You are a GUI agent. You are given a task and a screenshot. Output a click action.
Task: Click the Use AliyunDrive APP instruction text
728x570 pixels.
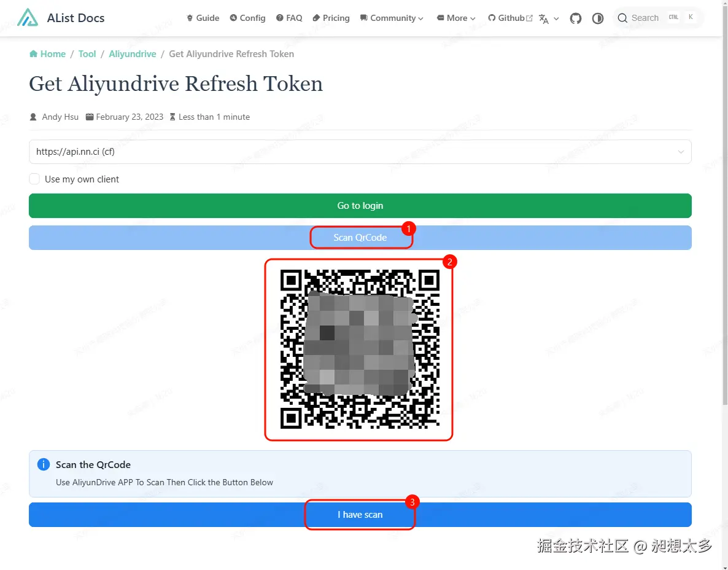click(x=165, y=482)
